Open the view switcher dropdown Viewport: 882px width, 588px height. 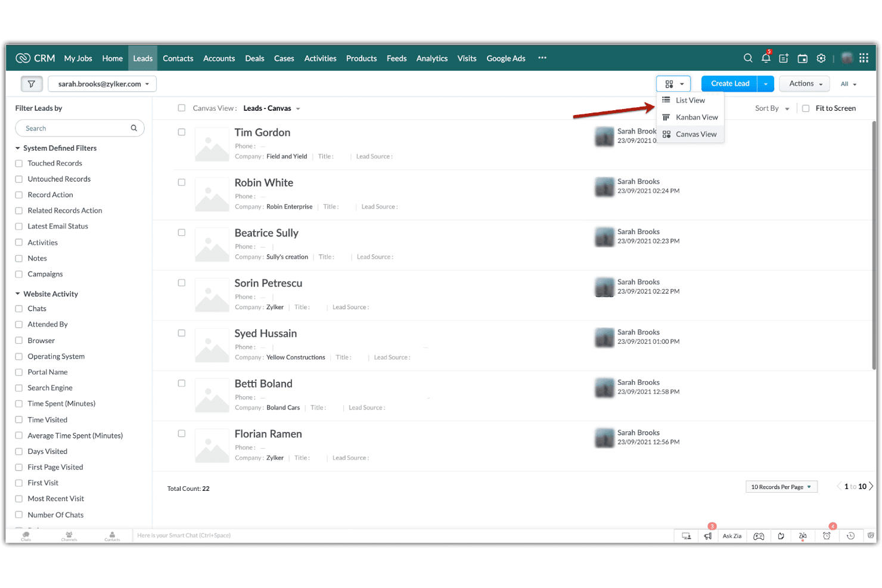click(673, 84)
